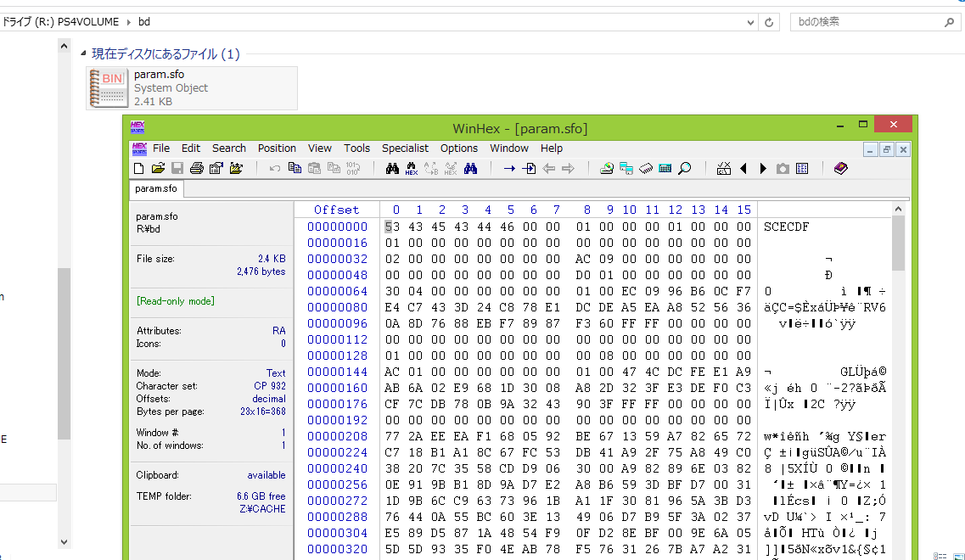Click the Open Disk icon
This screenshot has width=965, height=560.
point(607,169)
